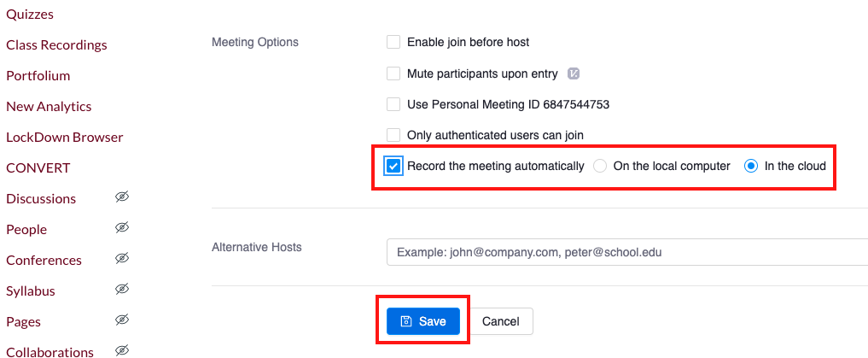
Task: Check Only authenticated users can join
Action: 393,135
